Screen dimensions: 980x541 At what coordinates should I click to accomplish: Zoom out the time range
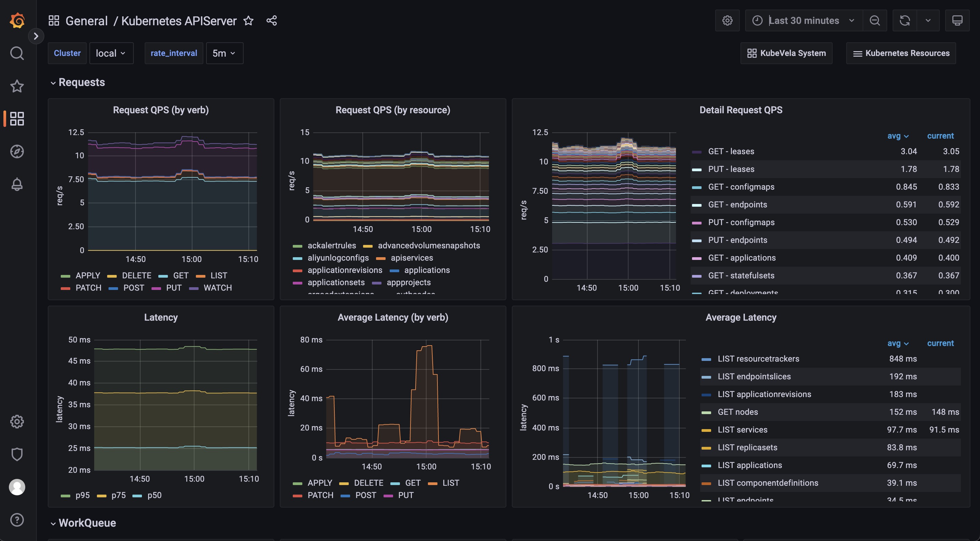pos(875,20)
